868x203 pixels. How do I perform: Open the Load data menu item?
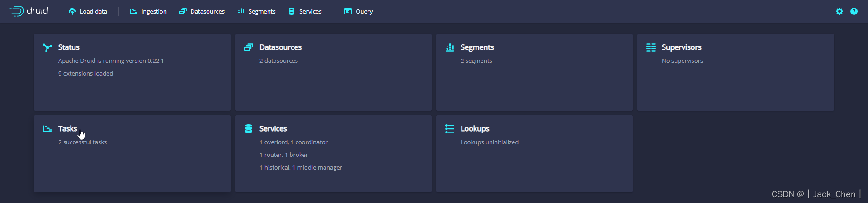pos(88,11)
